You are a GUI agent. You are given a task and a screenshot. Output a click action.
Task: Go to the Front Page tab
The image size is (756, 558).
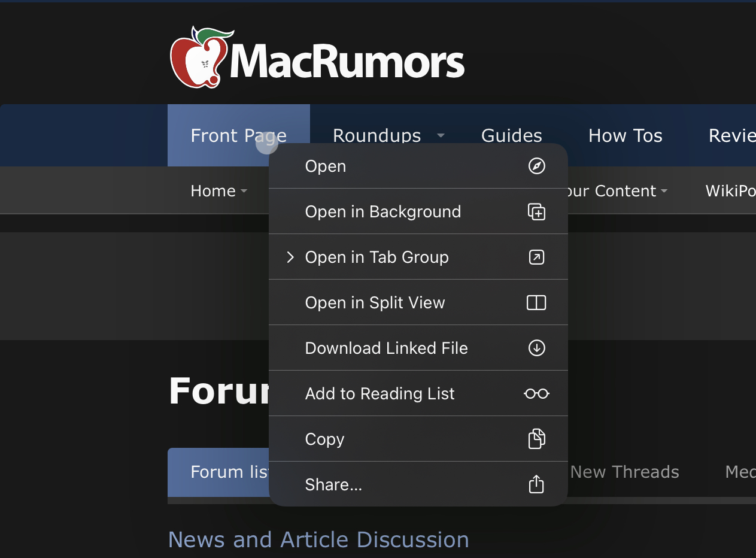point(239,135)
